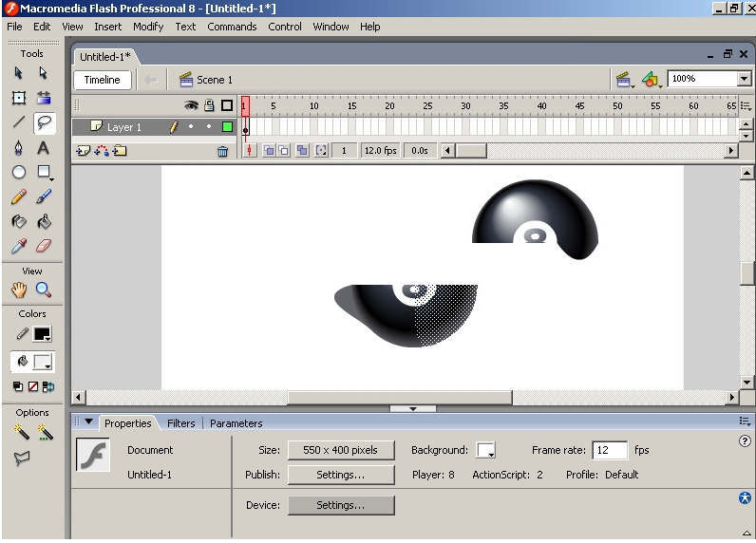Collapse the Properties panel triangle
The height and width of the screenshot is (543, 756).
pos(88,421)
